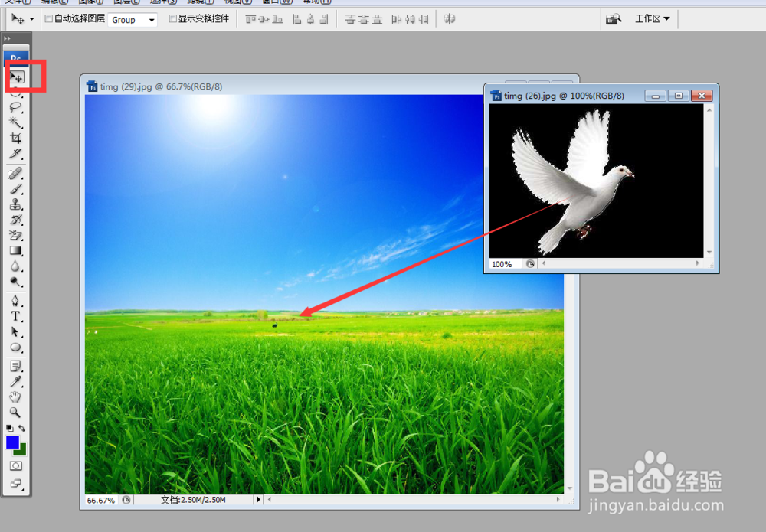Click distribute horizontal centers icon
This screenshot has width=766, height=532.
click(x=410, y=19)
